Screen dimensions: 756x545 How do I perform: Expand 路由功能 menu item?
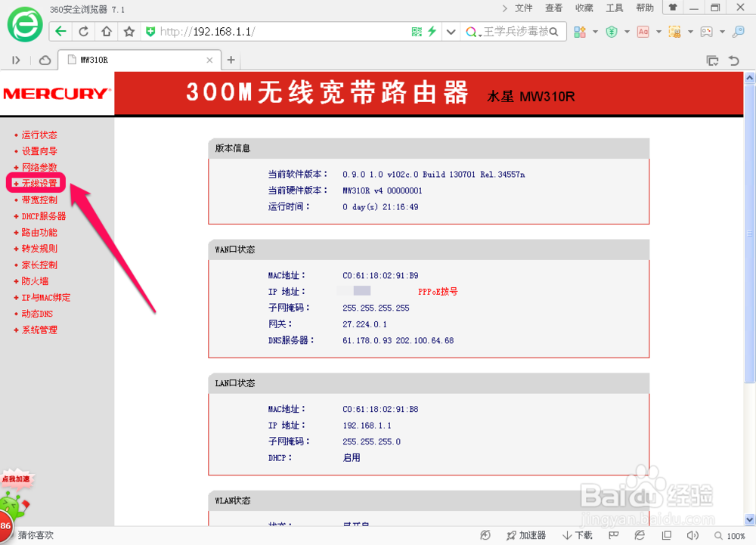39,232
